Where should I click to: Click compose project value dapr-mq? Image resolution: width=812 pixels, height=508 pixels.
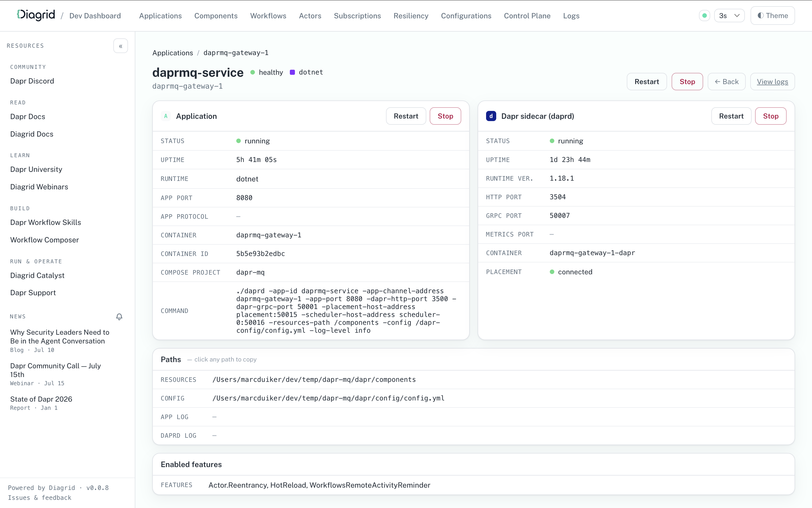(x=250, y=272)
